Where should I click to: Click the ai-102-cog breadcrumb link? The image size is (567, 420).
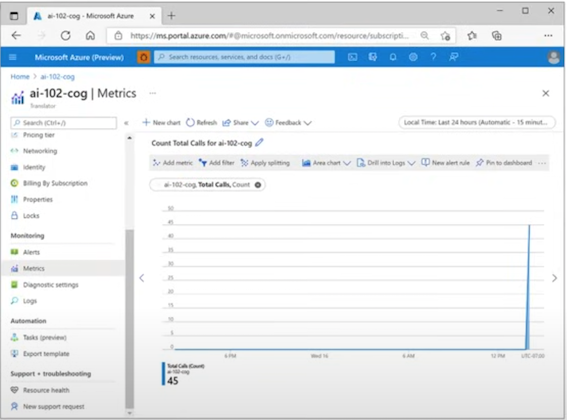[x=57, y=77]
